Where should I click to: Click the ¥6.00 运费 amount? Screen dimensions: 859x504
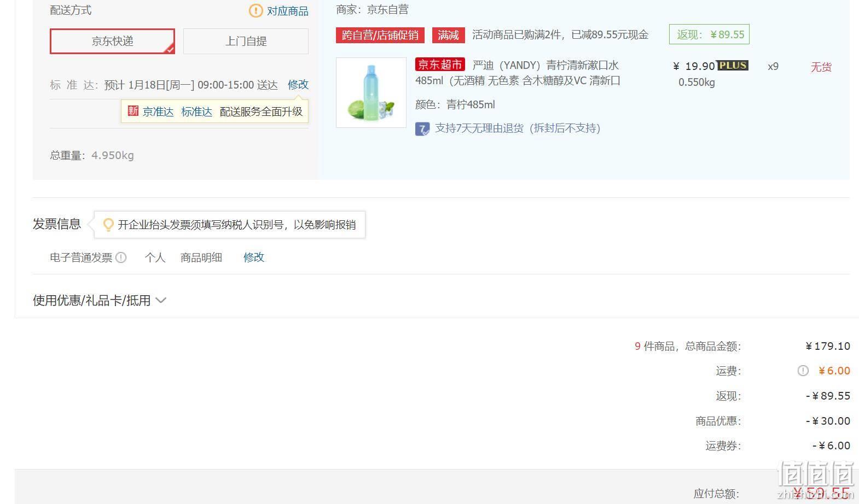(x=834, y=371)
